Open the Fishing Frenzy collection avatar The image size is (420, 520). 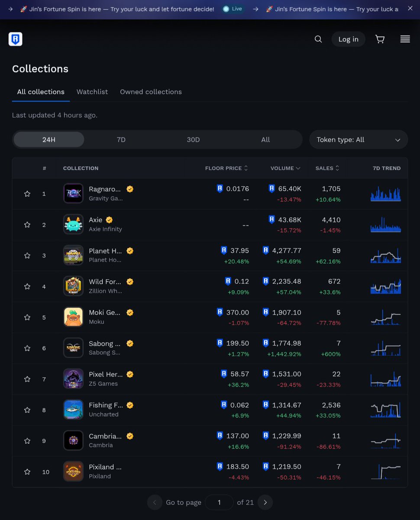(73, 409)
